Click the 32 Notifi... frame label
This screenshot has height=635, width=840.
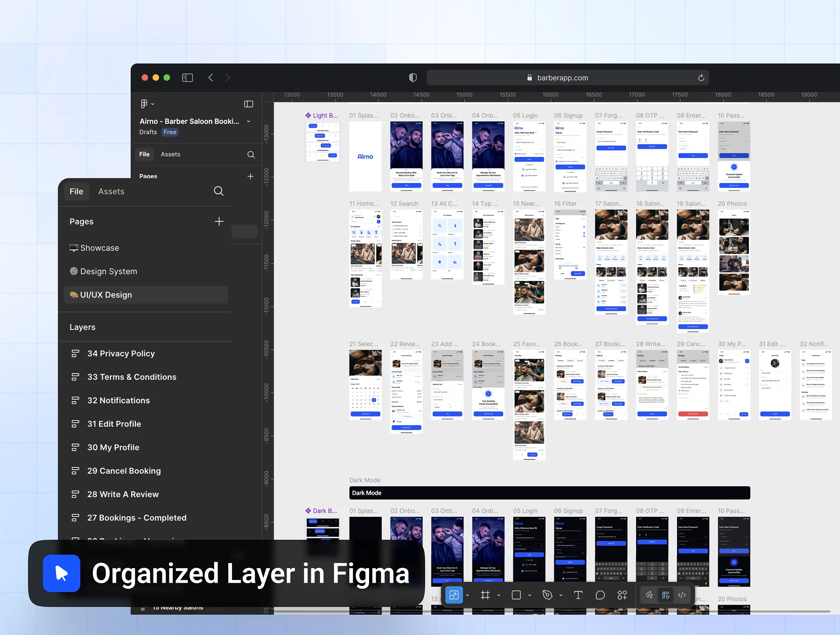814,344
